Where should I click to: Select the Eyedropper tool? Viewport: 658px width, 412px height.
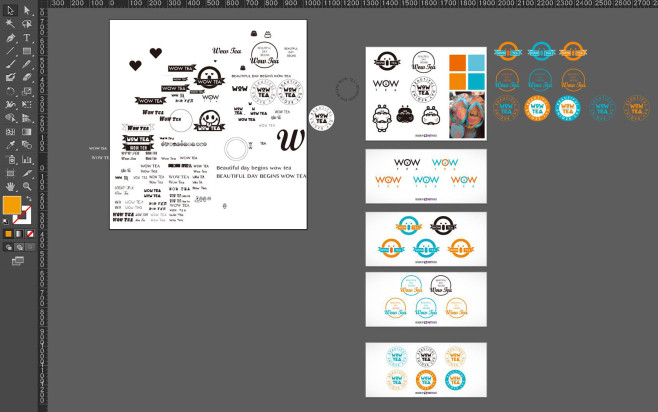coord(10,145)
